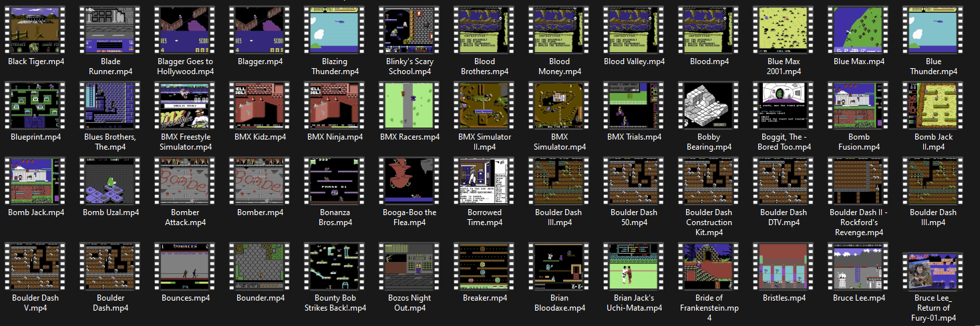Click the file name Breaker.mp4

(x=485, y=298)
